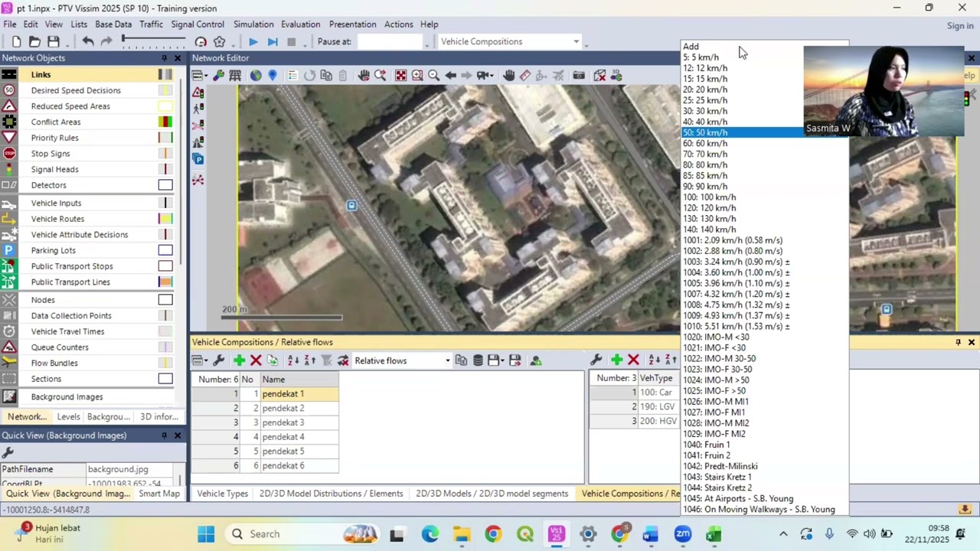Select the pendekat 6 row
Viewport: 980px width, 551px height.
coord(265,465)
